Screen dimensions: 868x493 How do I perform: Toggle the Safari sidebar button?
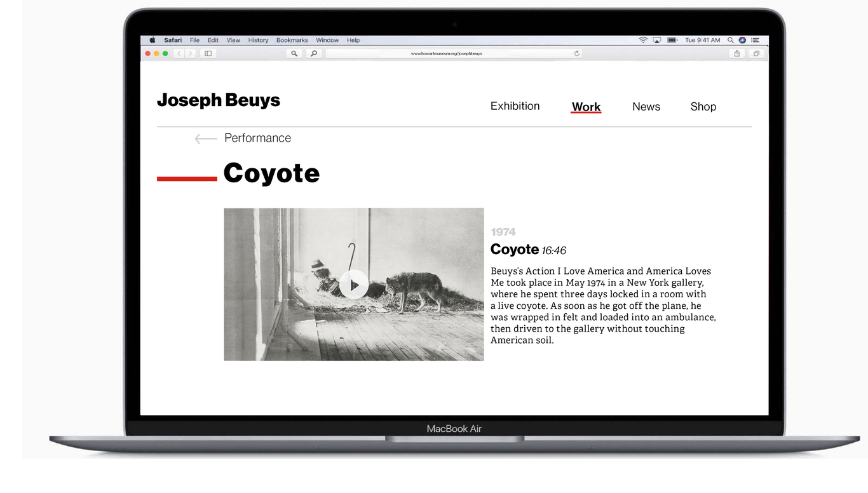[x=208, y=53]
